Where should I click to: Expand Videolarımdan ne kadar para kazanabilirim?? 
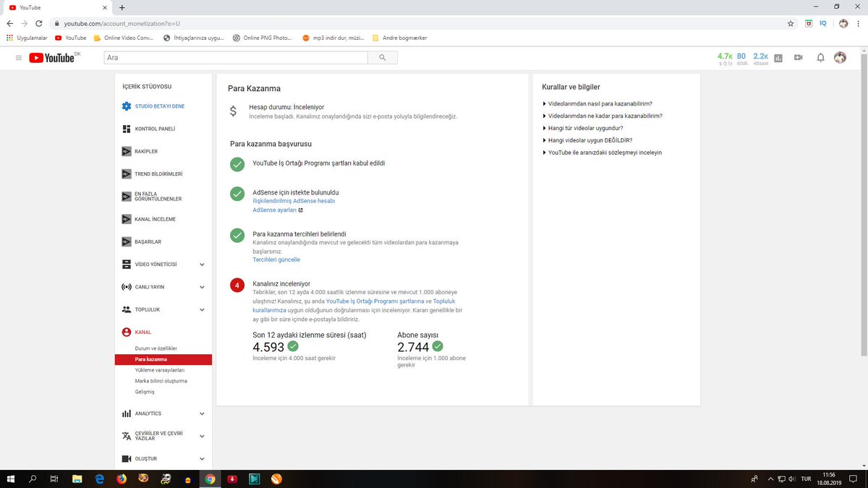point(603,116)
